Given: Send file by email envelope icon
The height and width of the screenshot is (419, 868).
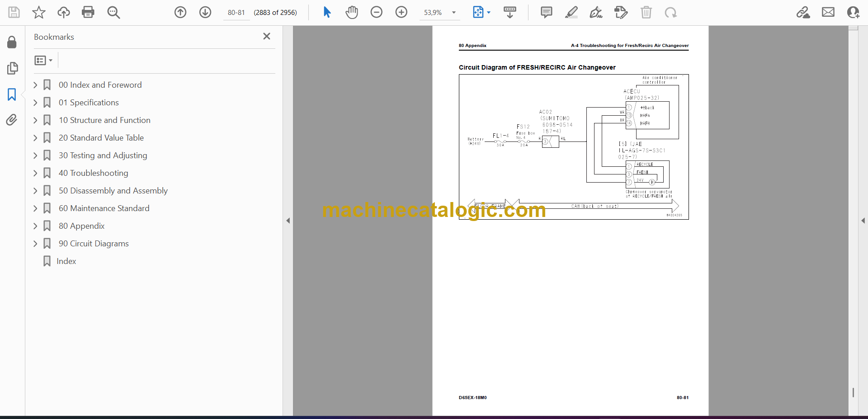Looking at the screenshot, I should [x=828, y=12].
